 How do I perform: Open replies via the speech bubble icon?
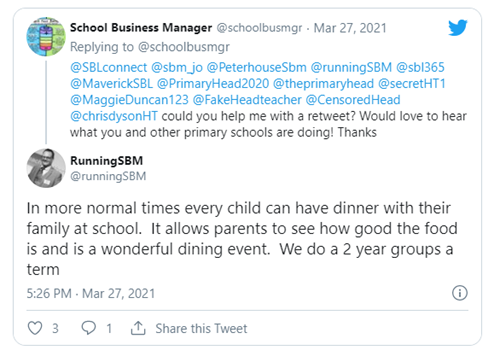click(89, 328)
